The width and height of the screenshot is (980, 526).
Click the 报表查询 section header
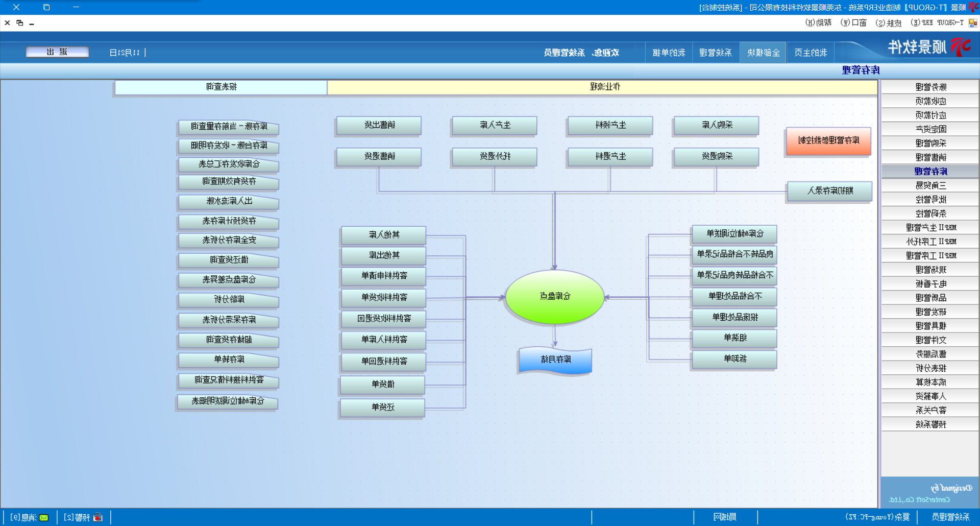pos(221,87)
